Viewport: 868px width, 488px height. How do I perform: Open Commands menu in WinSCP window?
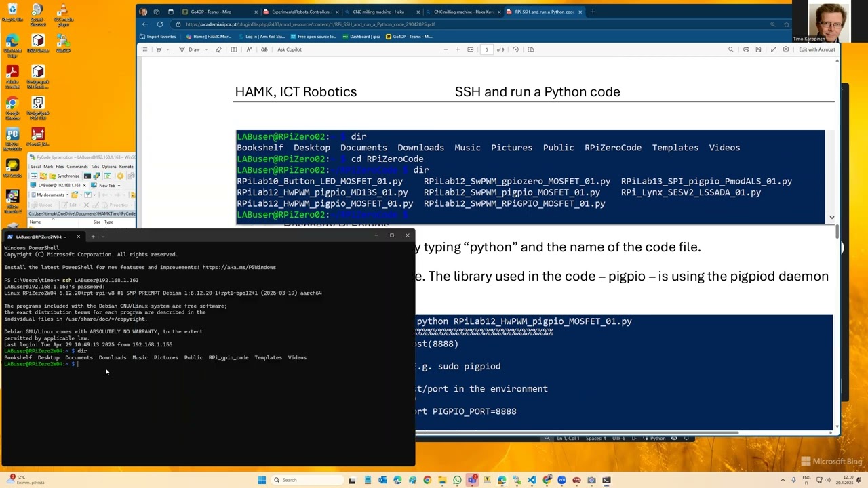pyautogui.click(x=77, y=167)
